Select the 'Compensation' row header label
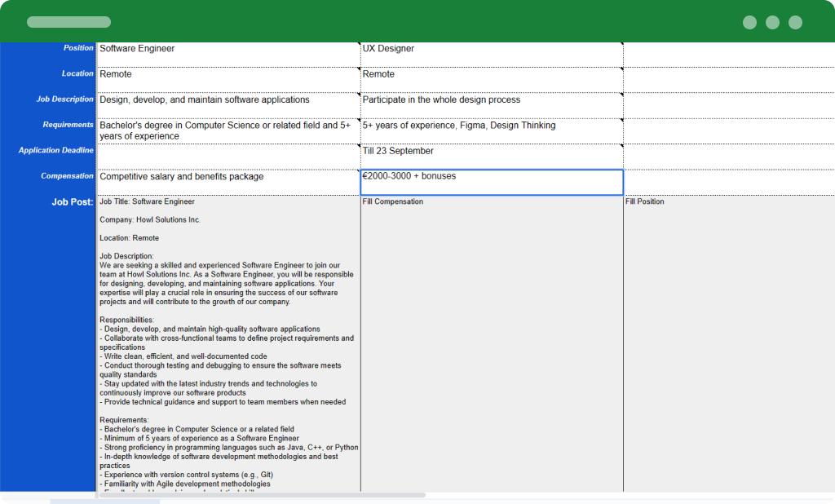 tap(67, 176)
